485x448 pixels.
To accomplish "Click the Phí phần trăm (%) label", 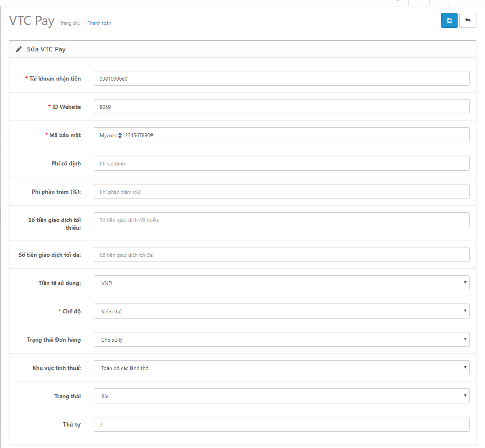I will pos(56,192).
